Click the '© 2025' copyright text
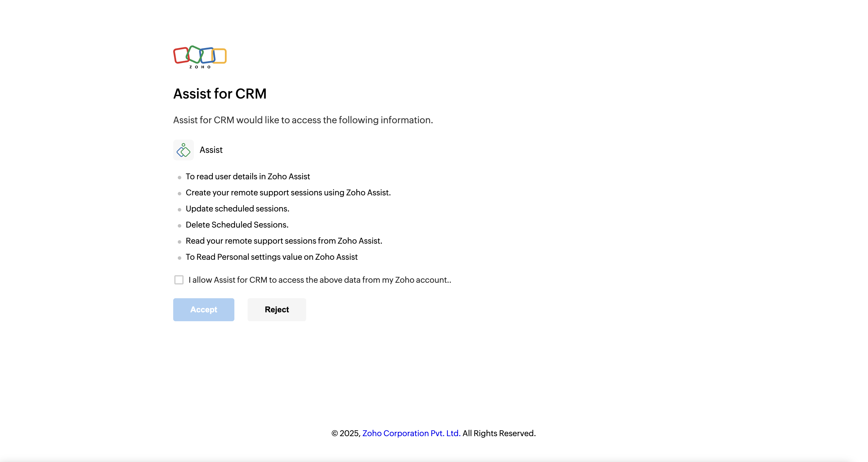This screenshot has width=868, height=462. pyautogui.click(x=346, y=433)
